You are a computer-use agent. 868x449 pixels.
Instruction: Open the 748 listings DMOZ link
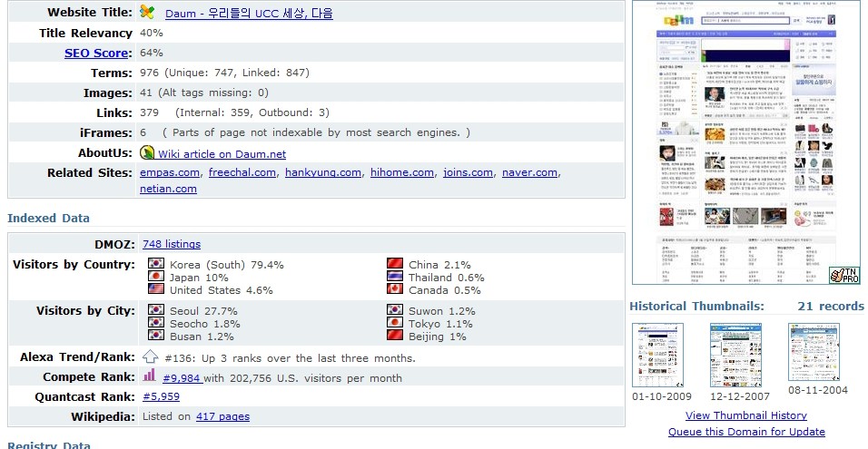[x=172, y=244]
